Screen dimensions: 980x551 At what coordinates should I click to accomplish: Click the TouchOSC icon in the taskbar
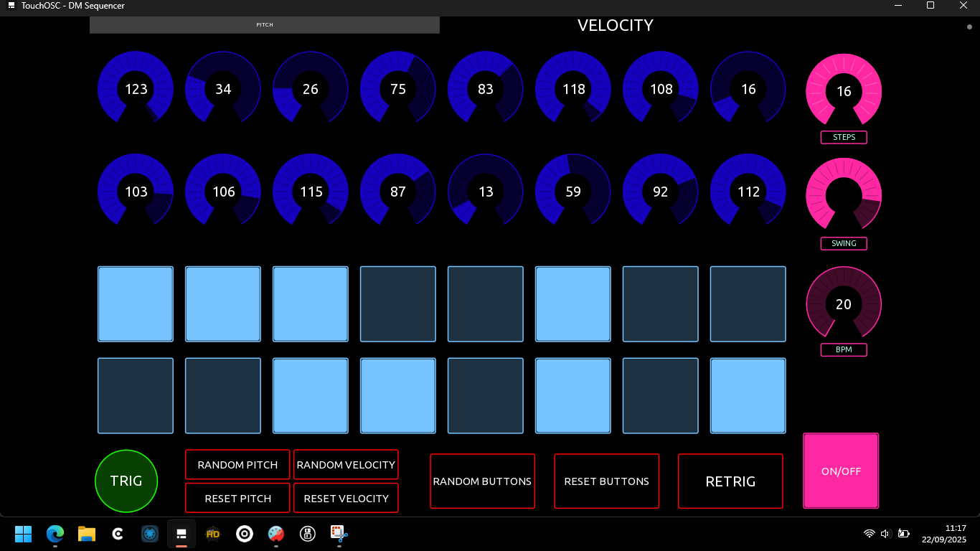click(x=182, y=534)
